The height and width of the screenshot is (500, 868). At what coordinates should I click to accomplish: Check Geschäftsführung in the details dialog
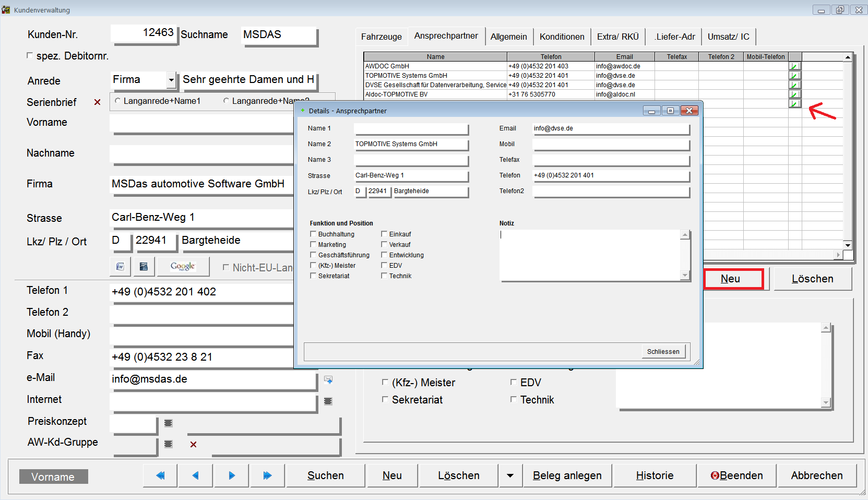pos(313,255)
